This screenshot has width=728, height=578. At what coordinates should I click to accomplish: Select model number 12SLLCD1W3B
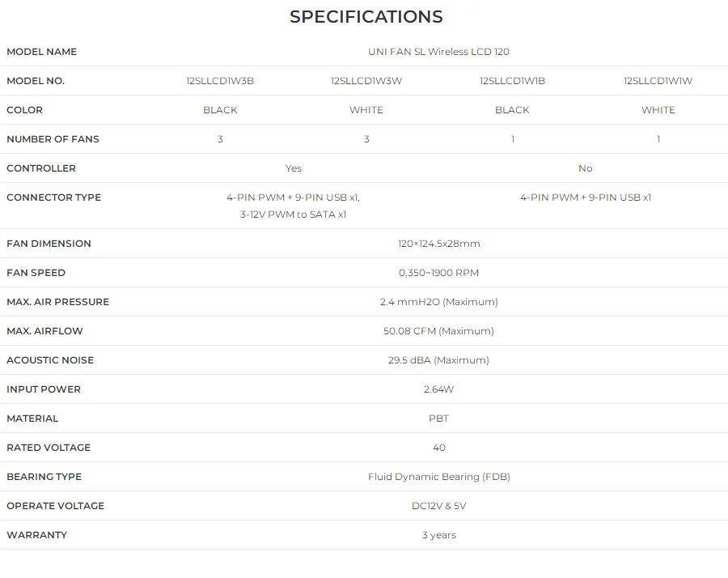(x=220, y=81)
